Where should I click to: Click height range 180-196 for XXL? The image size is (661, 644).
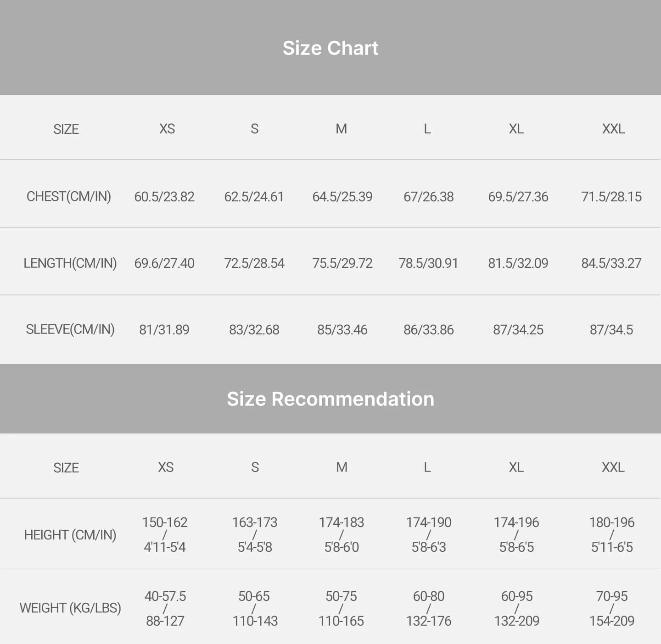pyautogui.click(x=612, y=522)
